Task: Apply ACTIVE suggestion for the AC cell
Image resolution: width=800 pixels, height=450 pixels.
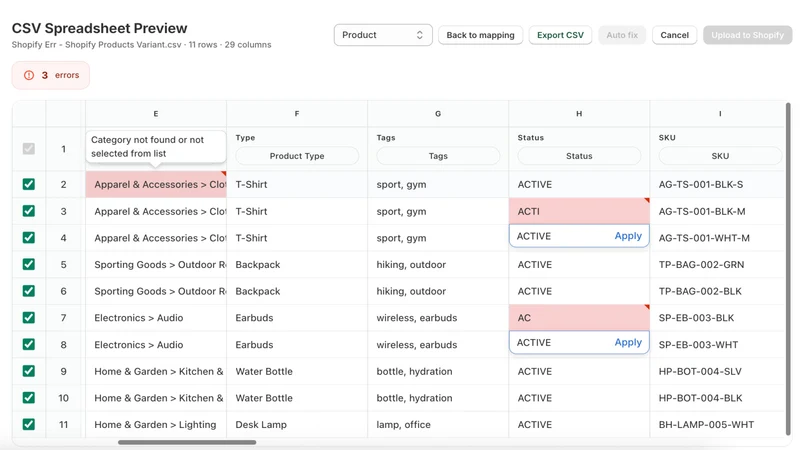Action: [x=628, y=342]
